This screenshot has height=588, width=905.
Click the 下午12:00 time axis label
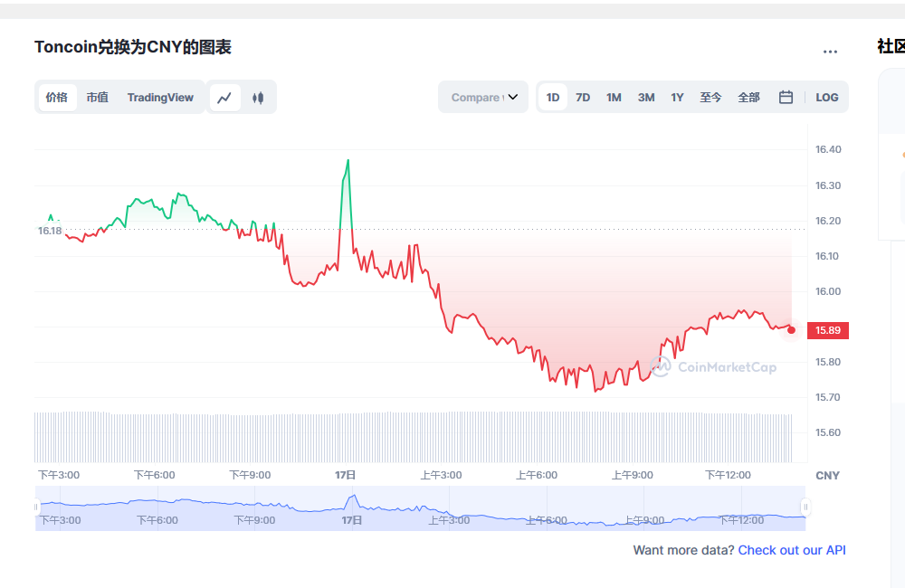728,475
